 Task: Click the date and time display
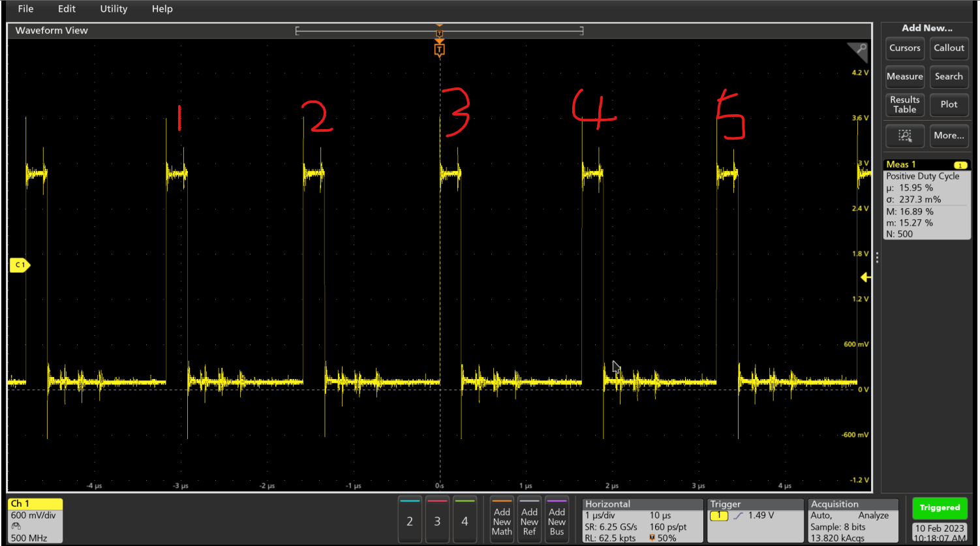940,533
